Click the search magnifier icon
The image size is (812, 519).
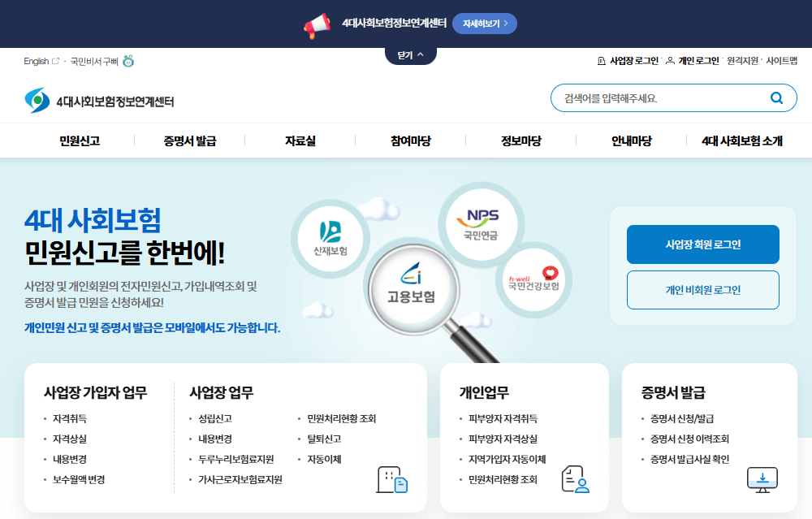click(776, 98)
